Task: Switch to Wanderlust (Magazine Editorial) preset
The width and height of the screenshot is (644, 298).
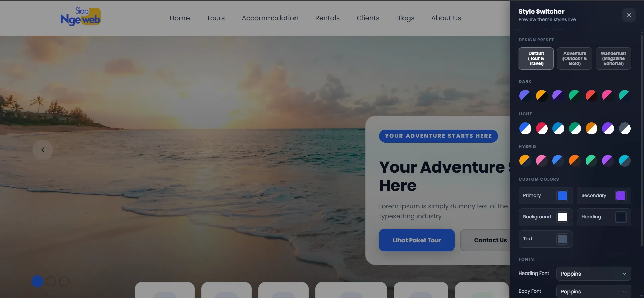Action: tap(613, 58)
